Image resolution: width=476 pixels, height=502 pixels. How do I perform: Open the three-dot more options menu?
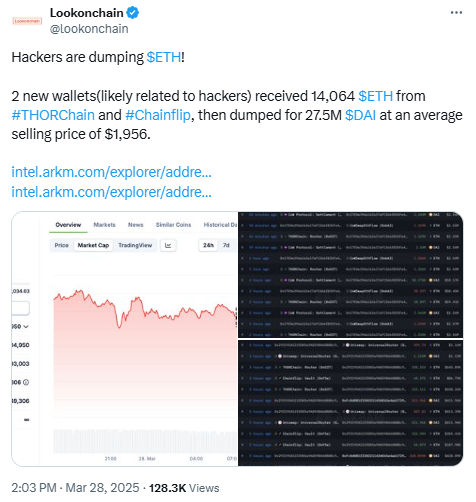click(456, 13)
